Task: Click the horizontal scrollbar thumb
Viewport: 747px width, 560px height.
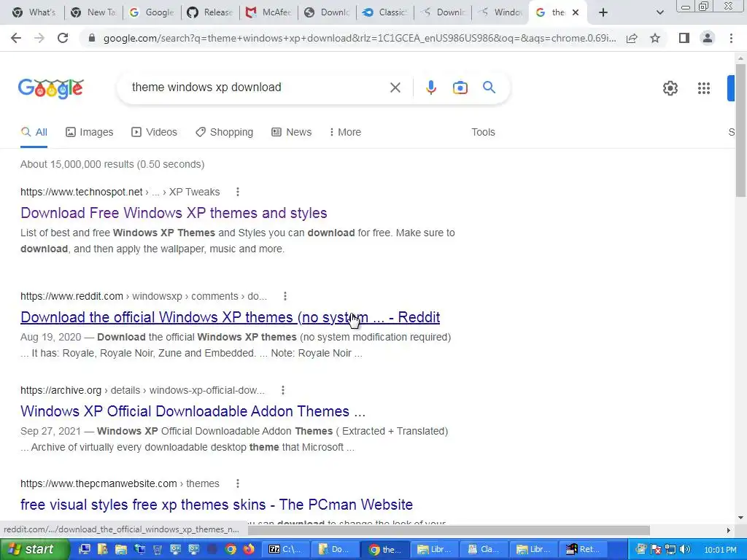Action: tap(449, 530)
